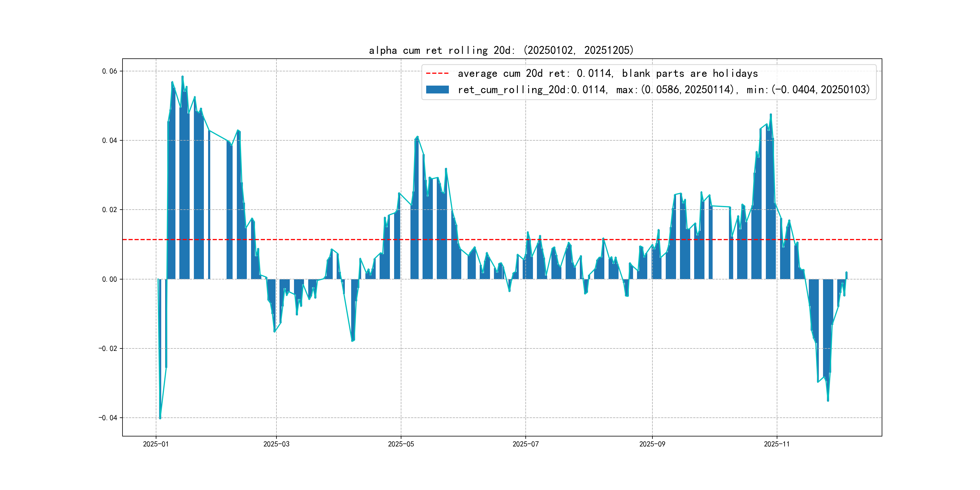
Task: Click the 0.02 y-axis tick label
Action: click(x=109, y=210)
